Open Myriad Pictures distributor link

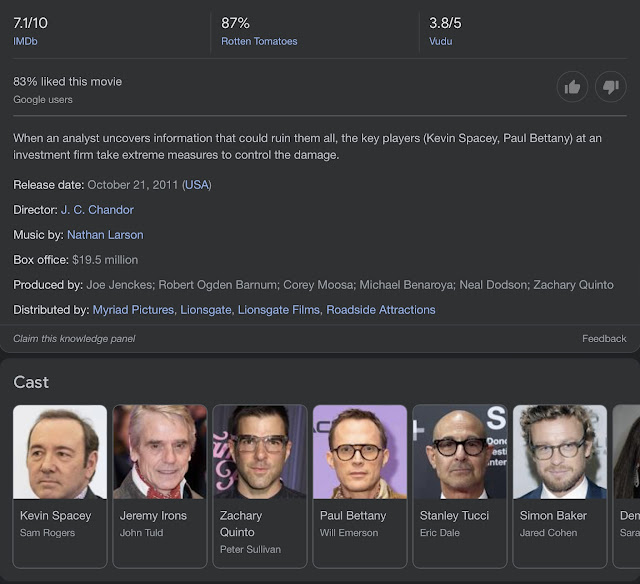pos(132,310)
